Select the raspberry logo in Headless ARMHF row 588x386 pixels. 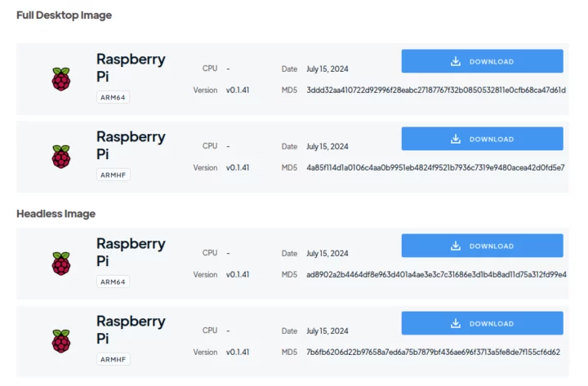pyautogui.click(x=60, y=341)
